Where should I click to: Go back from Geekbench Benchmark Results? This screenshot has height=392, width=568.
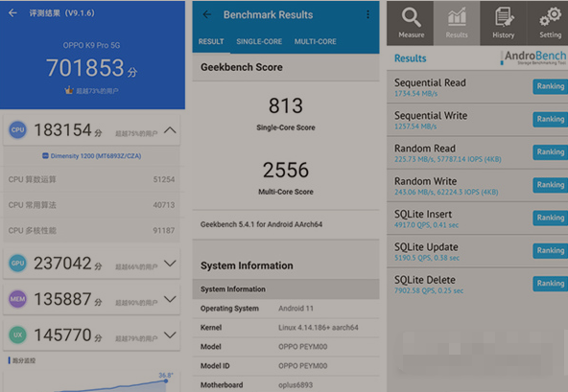pyautogui.click(x=207, y=14)
